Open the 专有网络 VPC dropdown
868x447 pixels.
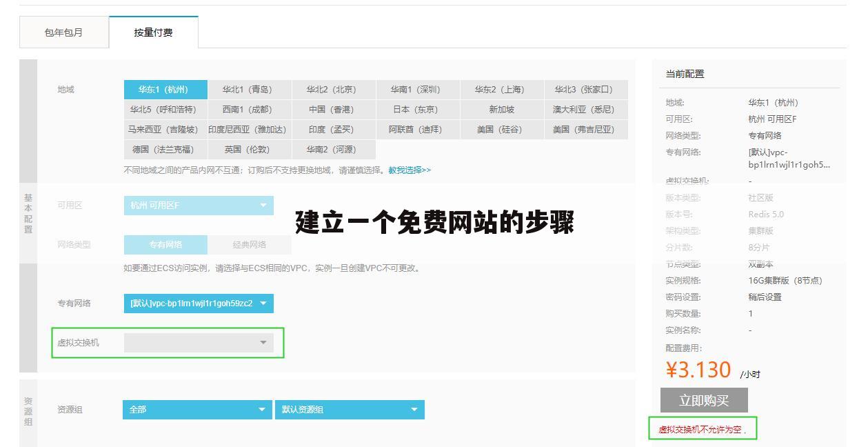[x=198, y=303]
